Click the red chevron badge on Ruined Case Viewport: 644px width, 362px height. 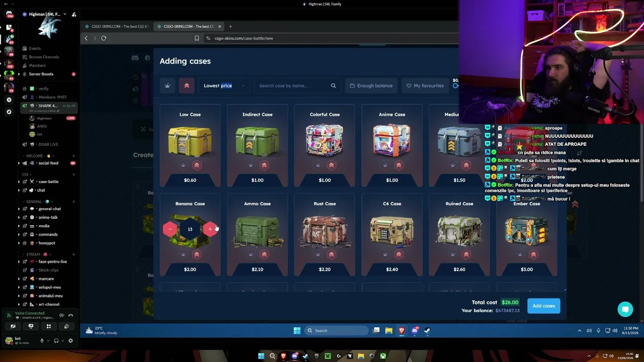pos(466,254)
